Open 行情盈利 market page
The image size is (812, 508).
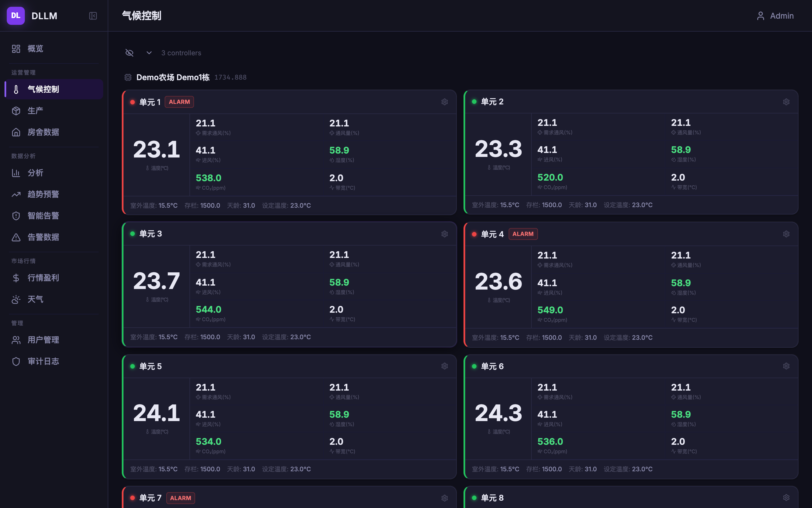(54, 278)
